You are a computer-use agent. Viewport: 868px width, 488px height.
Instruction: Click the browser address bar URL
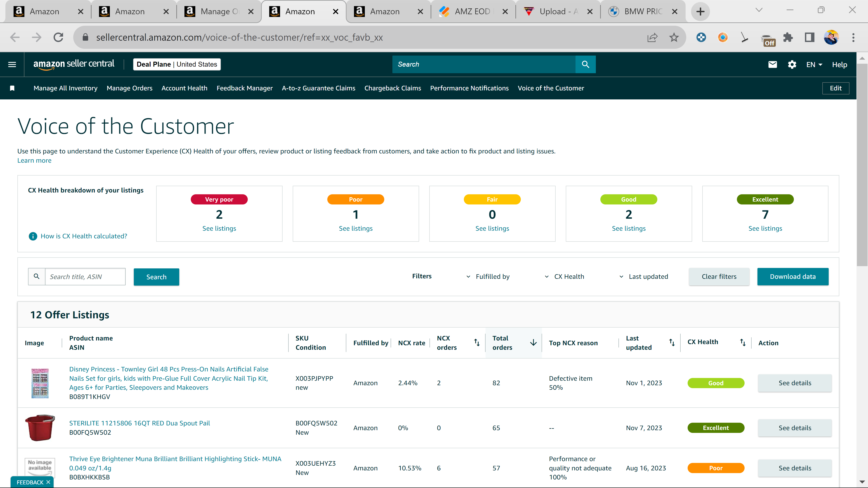point(239,37)
